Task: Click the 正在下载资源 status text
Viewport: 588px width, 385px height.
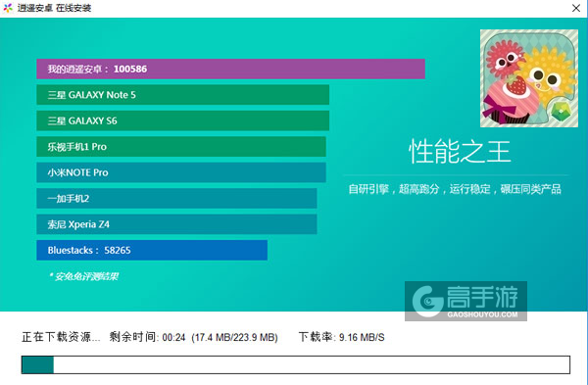Action: [x=61, y=337]
